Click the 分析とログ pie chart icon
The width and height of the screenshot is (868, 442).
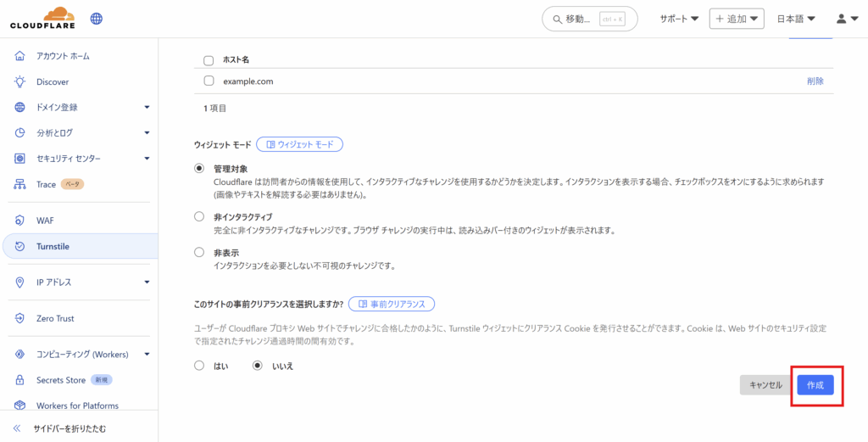coord(20,133)
